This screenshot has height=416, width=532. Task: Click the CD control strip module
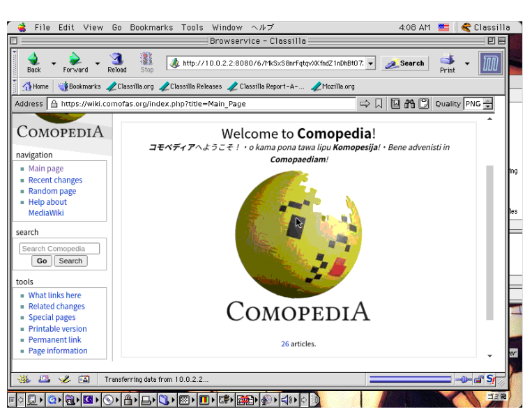pos(108,401)
